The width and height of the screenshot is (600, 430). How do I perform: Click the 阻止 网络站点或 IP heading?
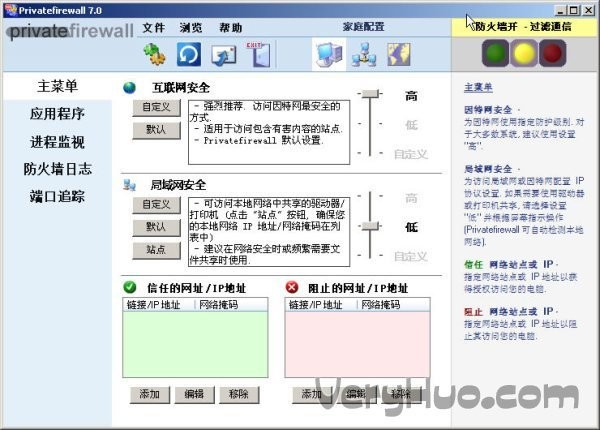(x=509, y=311)
